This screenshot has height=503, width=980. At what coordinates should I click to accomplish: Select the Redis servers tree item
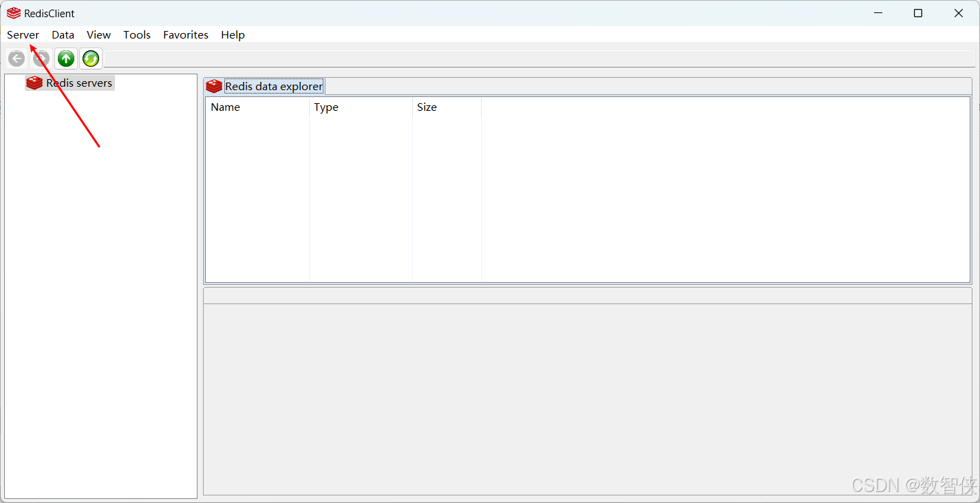click(x=78, y=83)
